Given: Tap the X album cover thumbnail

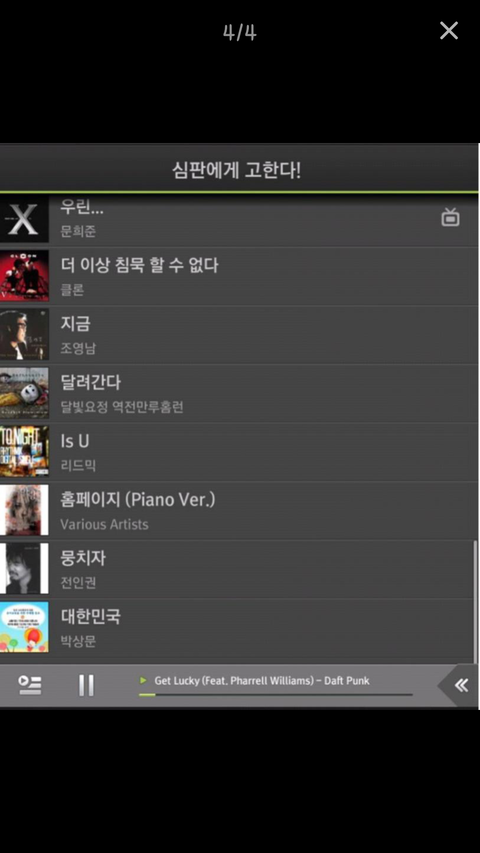Looking at the screenshot, I should click(x=24, y=219).
